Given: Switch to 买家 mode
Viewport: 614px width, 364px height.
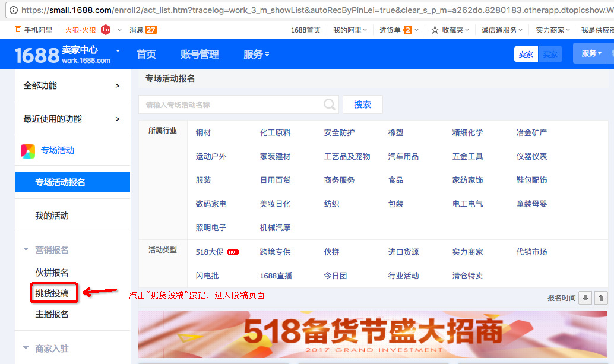Looking at the screenshot, I should [550, 53].
